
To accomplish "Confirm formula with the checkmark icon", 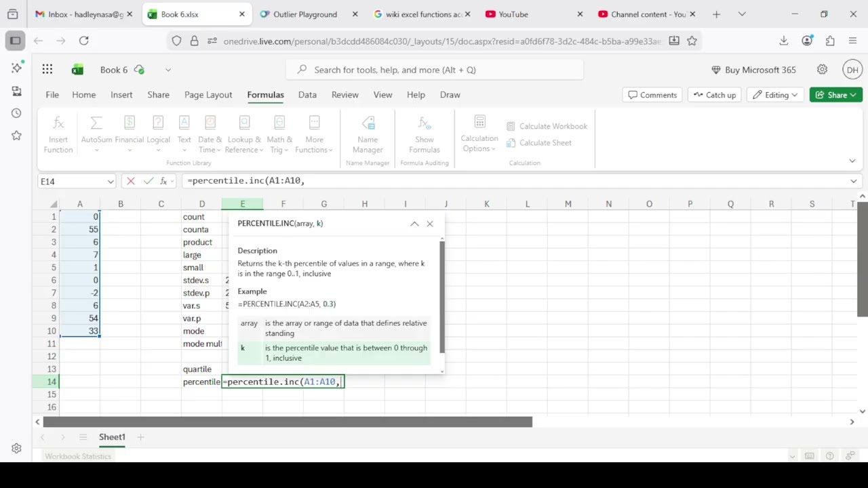I will [148, 181].
